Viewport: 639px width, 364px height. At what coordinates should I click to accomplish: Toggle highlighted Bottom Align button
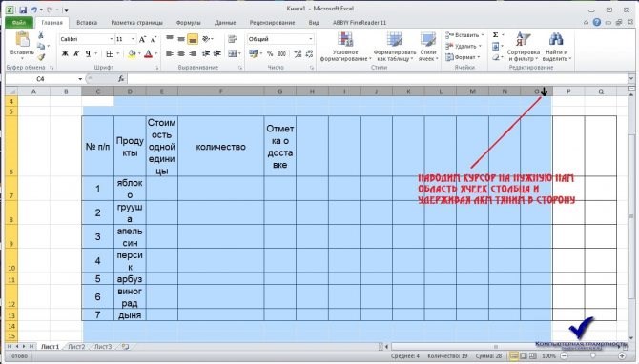(x=193, y=39)
